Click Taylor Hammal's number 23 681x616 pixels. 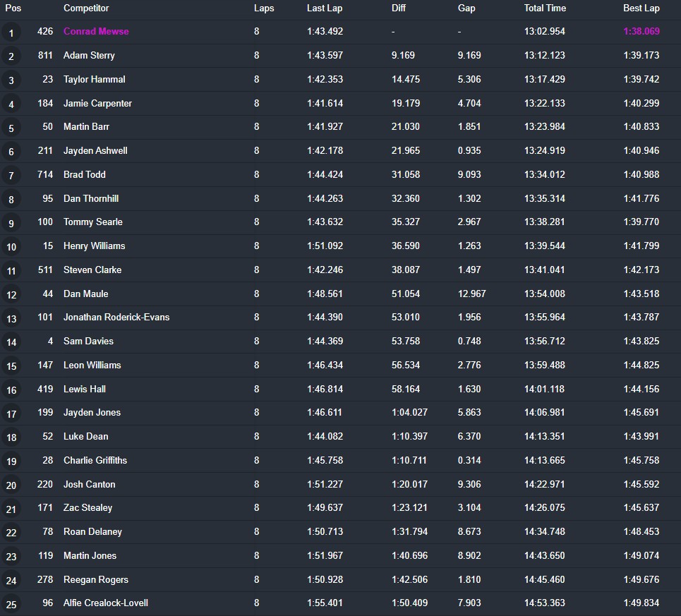pyautogui.click(x=47, y=79)
